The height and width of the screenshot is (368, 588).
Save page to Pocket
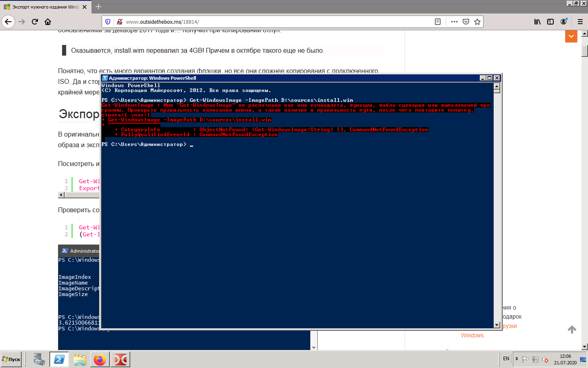pos(466,22)
